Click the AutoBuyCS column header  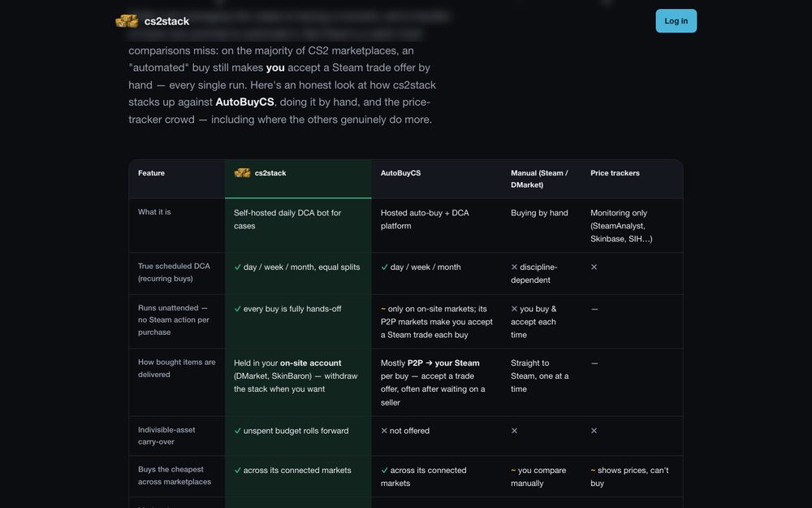[x=400, y=173]
